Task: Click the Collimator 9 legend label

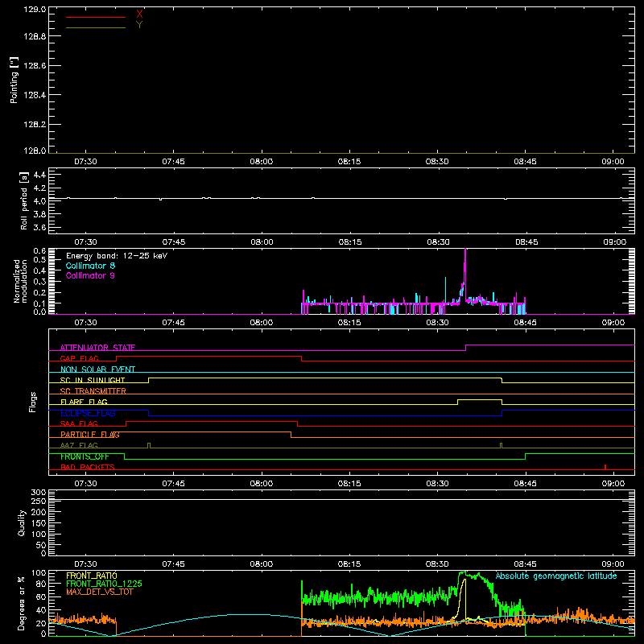Action: (90, 275)
